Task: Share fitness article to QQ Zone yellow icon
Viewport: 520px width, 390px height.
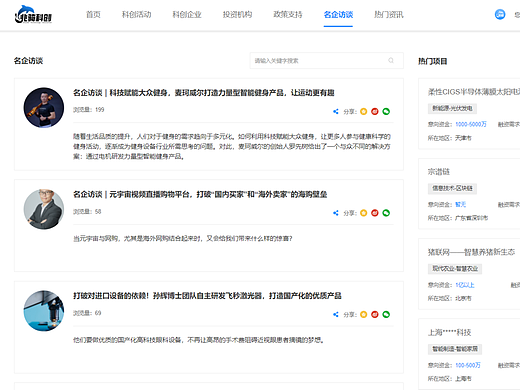Action: pos(364,111)
